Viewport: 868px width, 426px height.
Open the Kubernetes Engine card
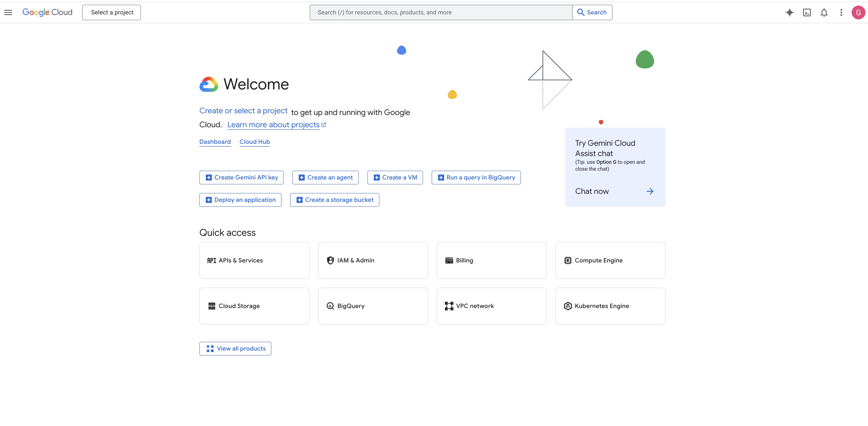[610, 306]
